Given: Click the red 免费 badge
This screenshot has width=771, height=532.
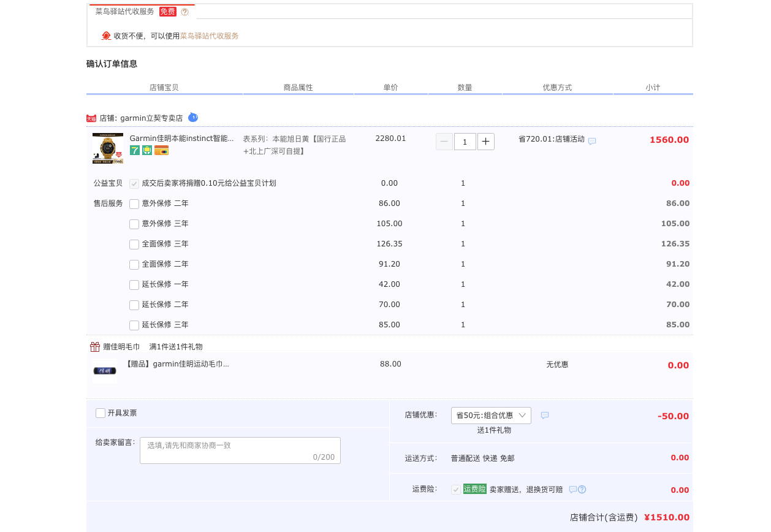Looking at the screenshot, I should (168, 12).
